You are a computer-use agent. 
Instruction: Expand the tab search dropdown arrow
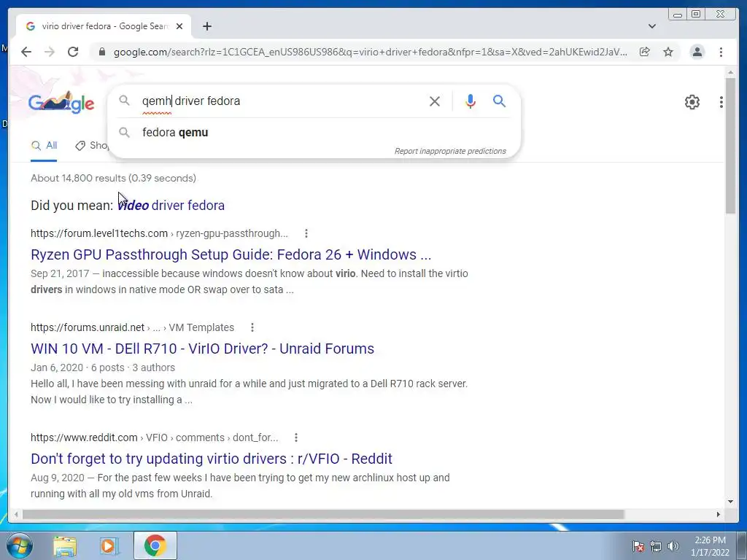click(x=652, y=26)
